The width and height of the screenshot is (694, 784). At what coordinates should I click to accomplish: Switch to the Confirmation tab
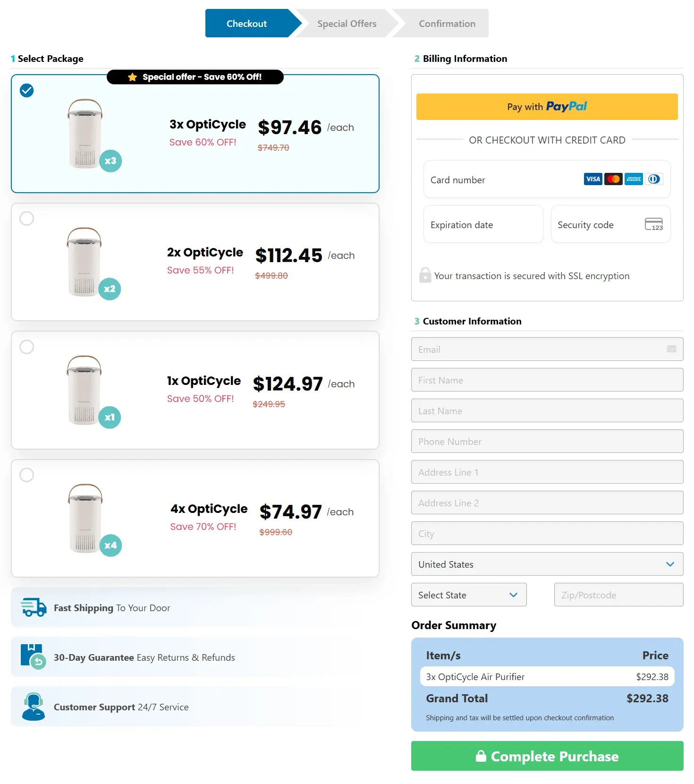coord(447,23)
